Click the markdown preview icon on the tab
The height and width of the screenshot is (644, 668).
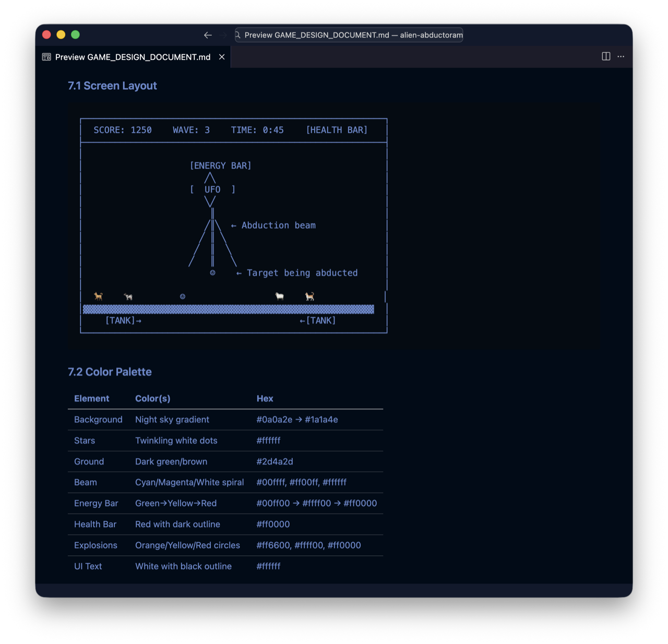pyautogui.click(x=46, y=56)
